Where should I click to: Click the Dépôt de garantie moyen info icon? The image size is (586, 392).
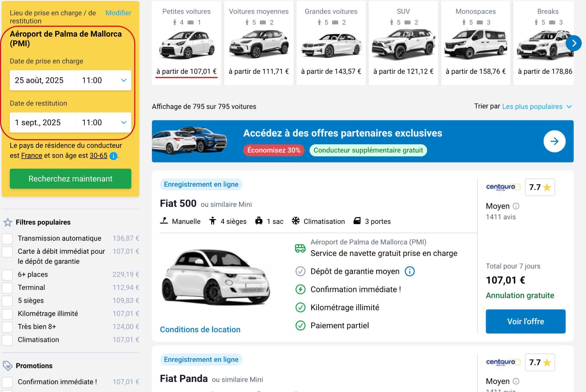[x=409, y=271]
